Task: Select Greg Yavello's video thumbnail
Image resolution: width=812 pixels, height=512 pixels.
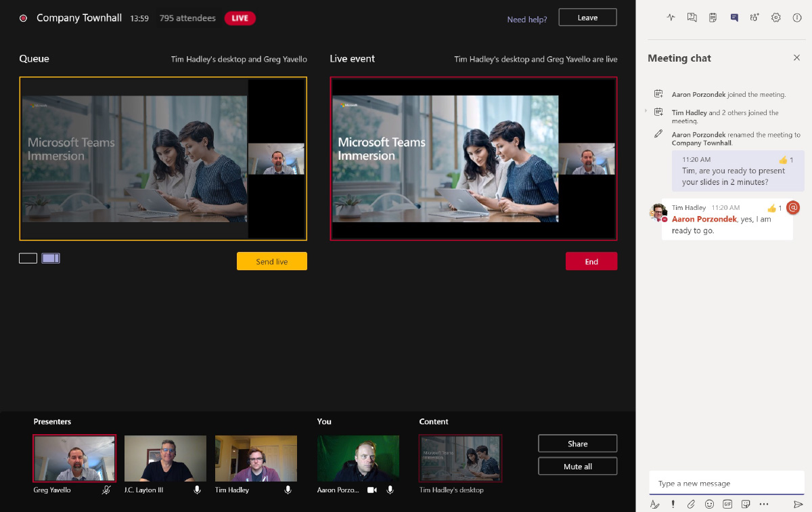Action: (x=74, y=458)
